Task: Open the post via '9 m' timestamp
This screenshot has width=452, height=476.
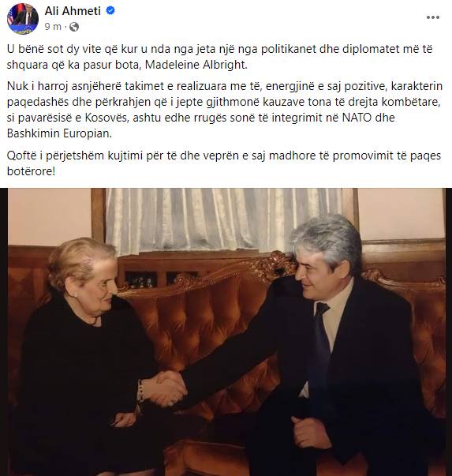Action: click(x=53, y=27)
